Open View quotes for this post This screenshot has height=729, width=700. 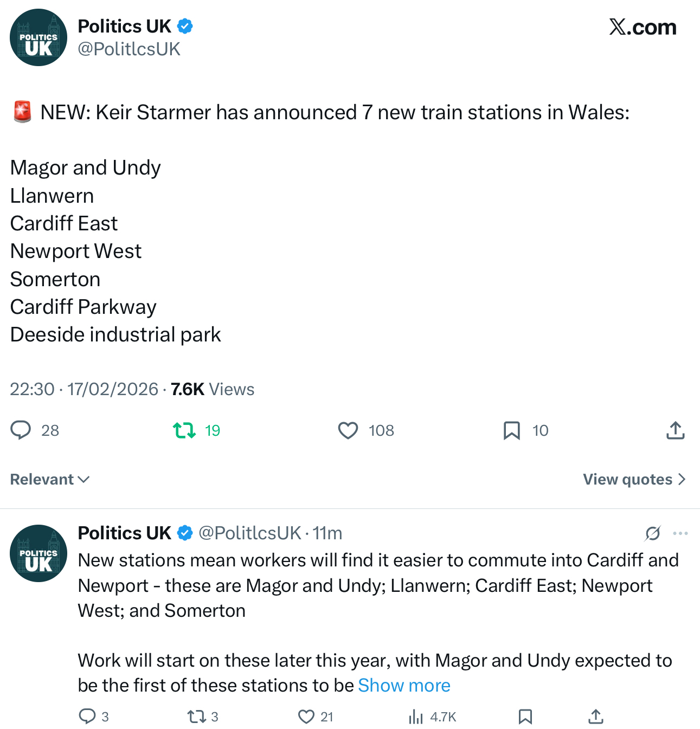pyautogui.click(x=634, y=479)
